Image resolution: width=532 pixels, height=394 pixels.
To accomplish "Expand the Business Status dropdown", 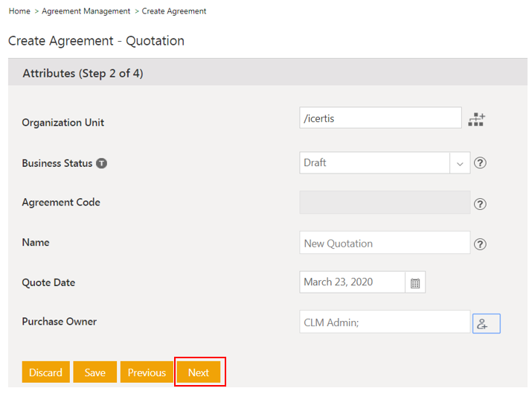I will click(x=459, y=163).
